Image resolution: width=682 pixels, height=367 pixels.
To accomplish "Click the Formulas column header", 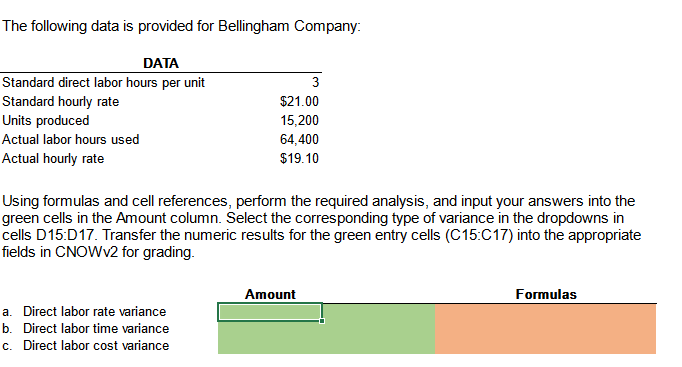I will coord(546,294).
